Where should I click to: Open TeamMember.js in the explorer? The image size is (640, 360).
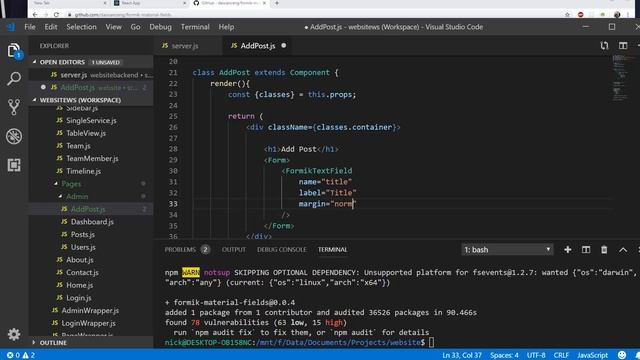click(x=91, y=158)
